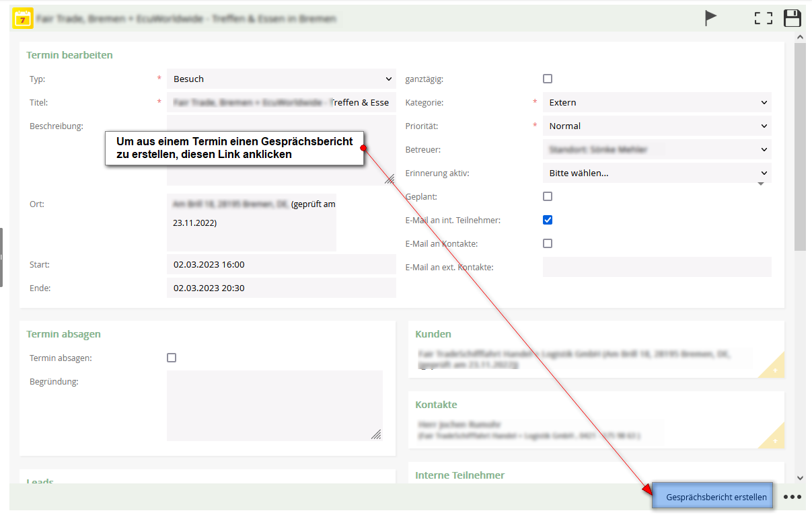Viewport: 812px width, 515px height.
Task: Click the Start date field
Action: pos(281,264)
